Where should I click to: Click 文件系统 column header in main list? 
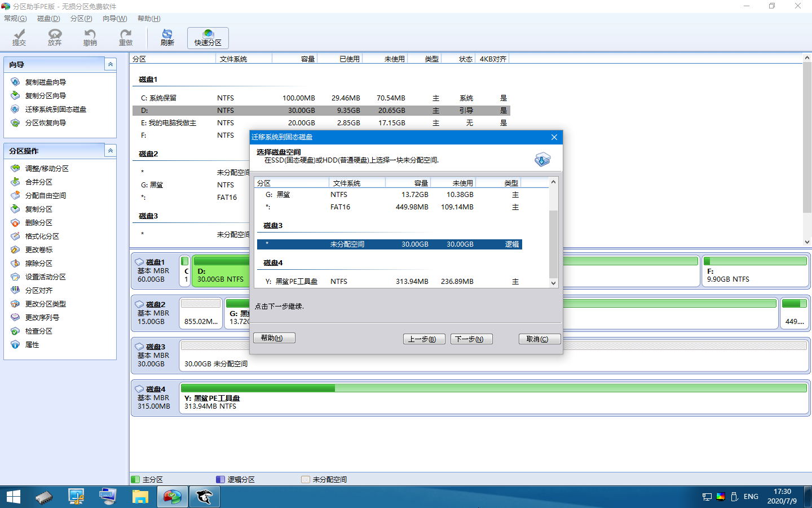(x=244, y=59)
